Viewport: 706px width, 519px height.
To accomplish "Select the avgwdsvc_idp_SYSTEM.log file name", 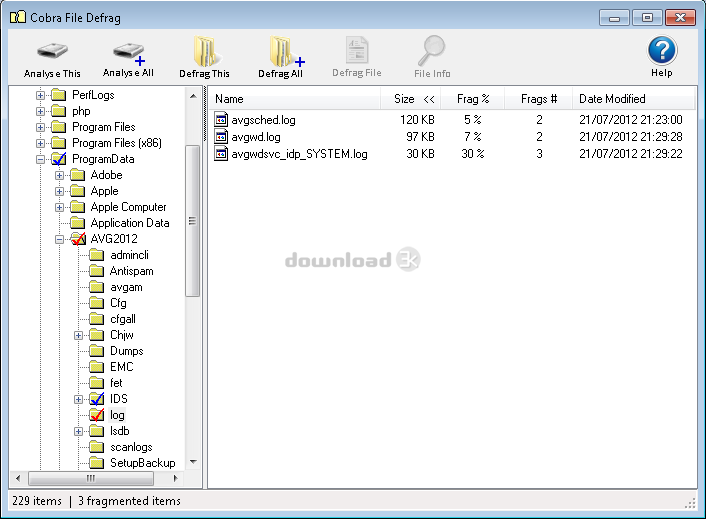I will tap(299, 154).
